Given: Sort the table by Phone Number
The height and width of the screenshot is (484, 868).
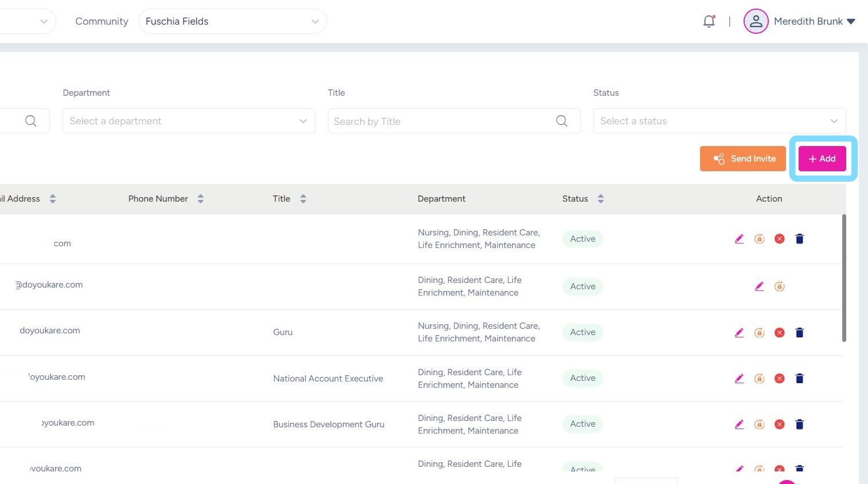Looking at the screenshot, I should [201, 199].
